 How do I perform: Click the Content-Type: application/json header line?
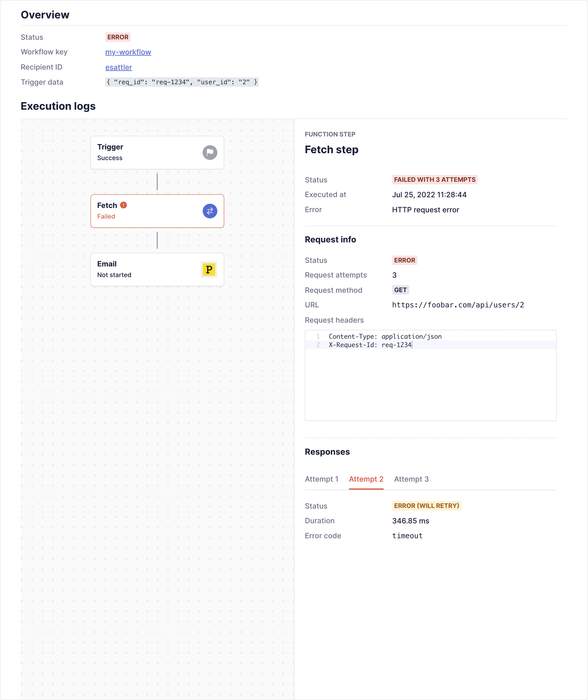(385, 336)
